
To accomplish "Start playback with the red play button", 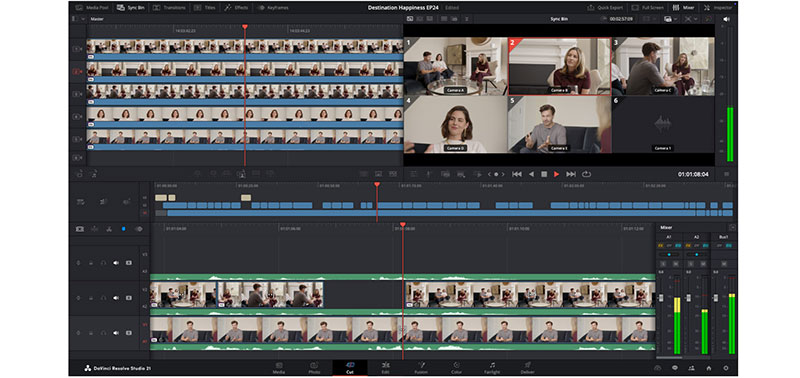I will point(557,174).
